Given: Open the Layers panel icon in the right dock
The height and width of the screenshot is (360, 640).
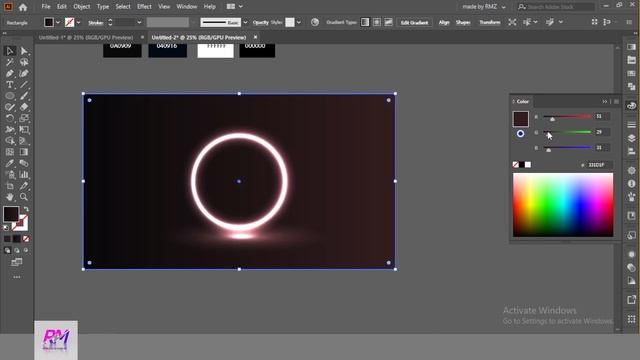Looking at the screenshot, I should (631, 138).
